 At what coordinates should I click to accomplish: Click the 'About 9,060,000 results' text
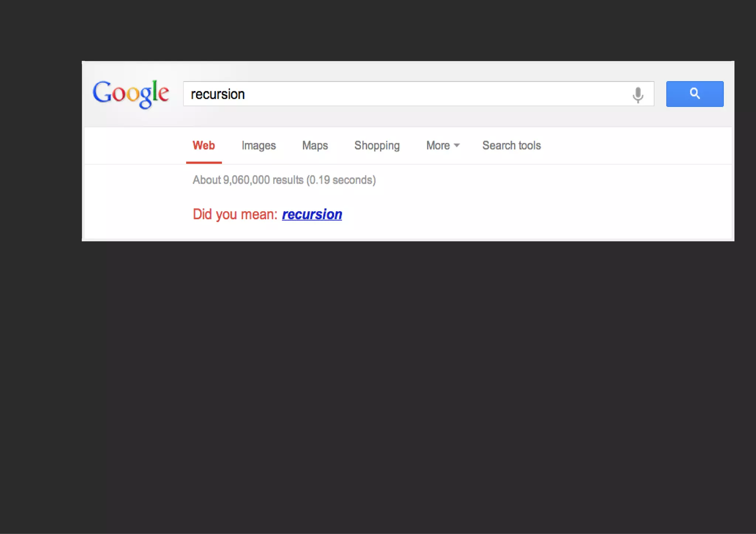click(x=248, y=180)
